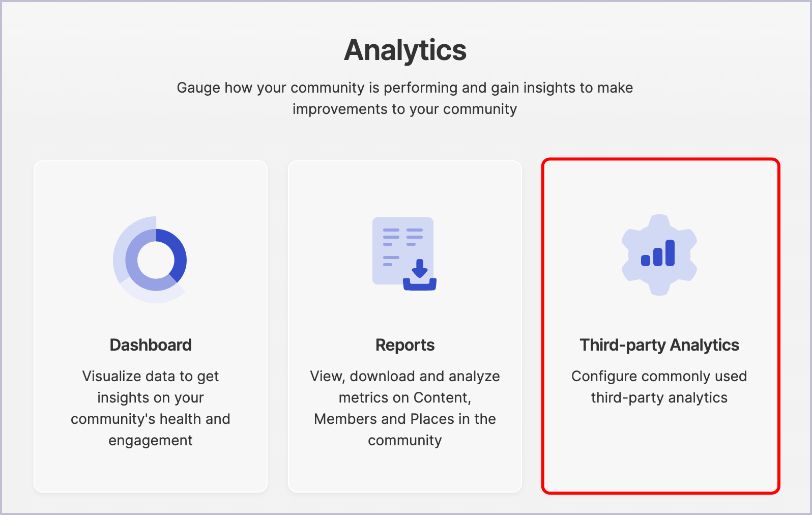Click the donut chart icon on Dashboard card
This screenshot has width=812, height=515.
[x=151, y=259]
